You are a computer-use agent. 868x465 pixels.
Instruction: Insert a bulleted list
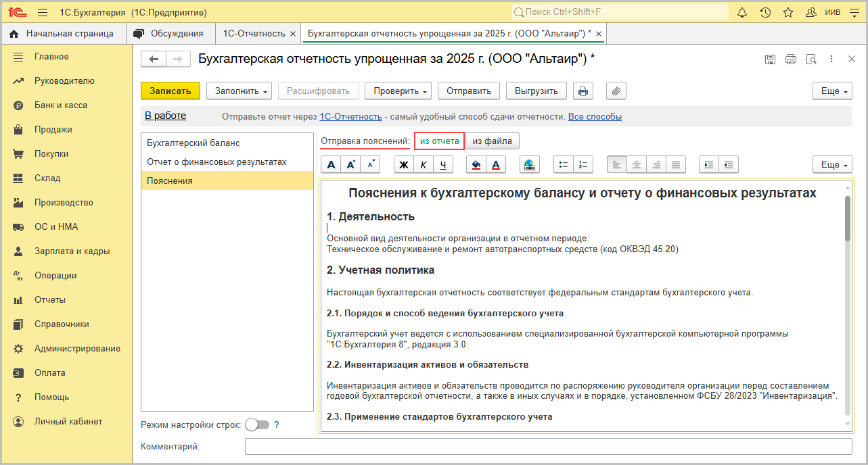coord(564,164)
